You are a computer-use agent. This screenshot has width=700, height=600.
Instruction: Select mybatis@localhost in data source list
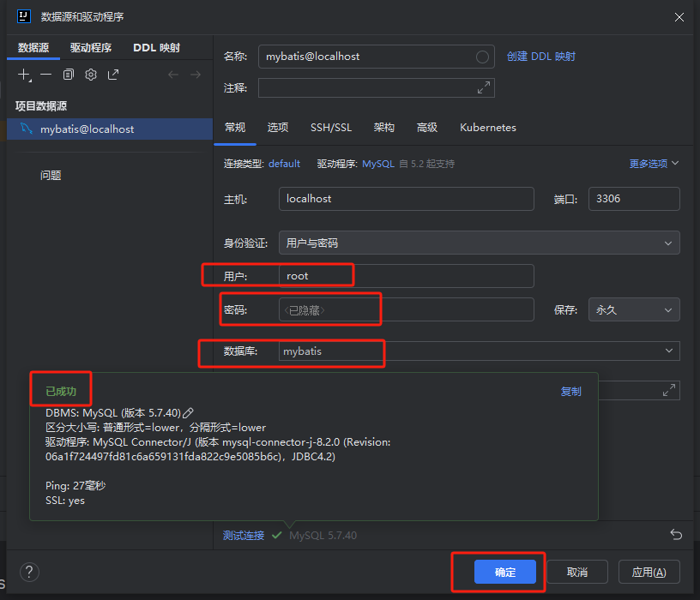click(110, 129)
